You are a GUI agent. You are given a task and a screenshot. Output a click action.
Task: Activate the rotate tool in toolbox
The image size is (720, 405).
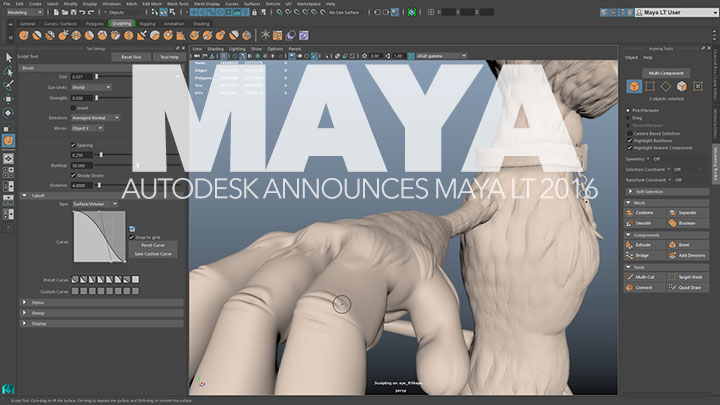click(x=8, y=112)
